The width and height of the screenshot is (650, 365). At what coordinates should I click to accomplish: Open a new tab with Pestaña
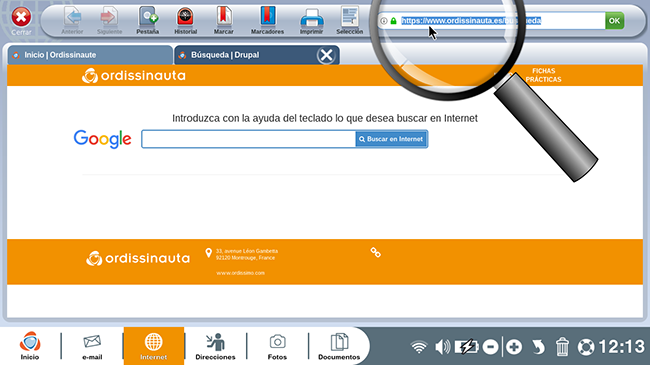148,20
